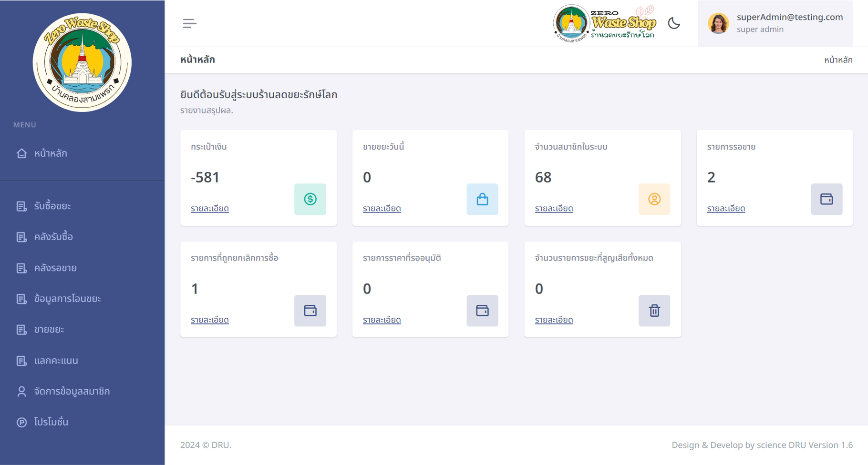The width and height of the screenshot is (868, 465).
Task: Click the wallet icon in รายการราคาที่รออนุมัติ card
Action: (x=482, y=311)
